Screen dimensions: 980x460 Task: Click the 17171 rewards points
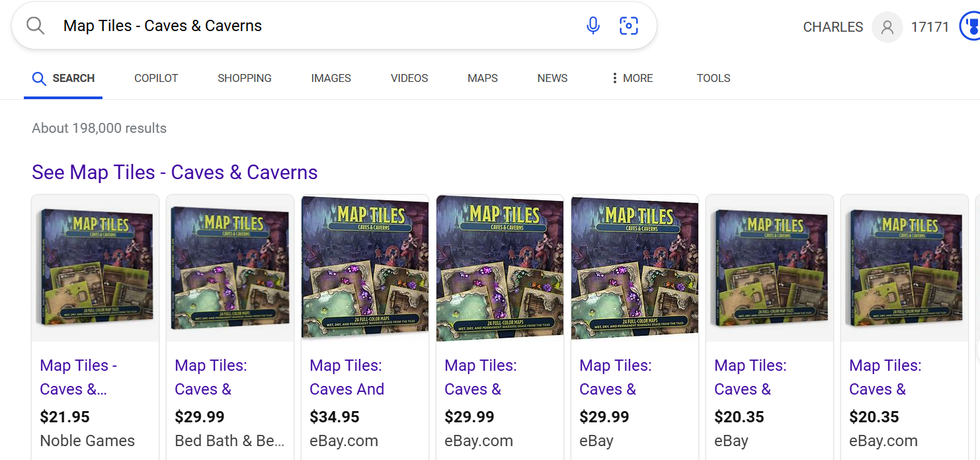(x=930, y=27)
